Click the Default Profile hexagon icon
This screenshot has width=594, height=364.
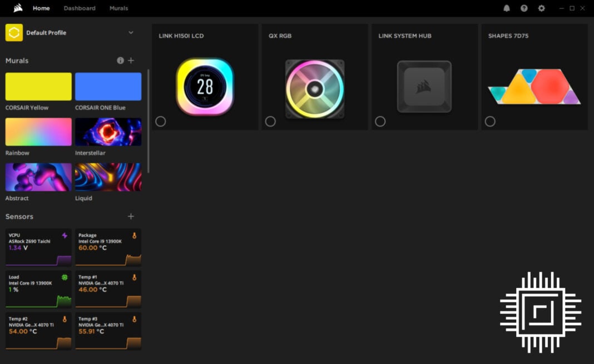[x=14, y=33]
